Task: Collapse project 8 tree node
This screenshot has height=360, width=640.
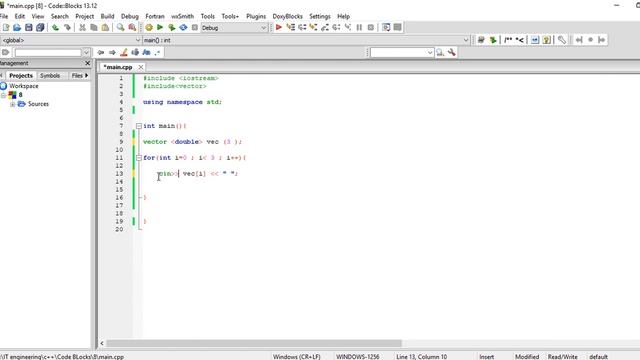Action: pyautogui.click(x=3, y=95)
